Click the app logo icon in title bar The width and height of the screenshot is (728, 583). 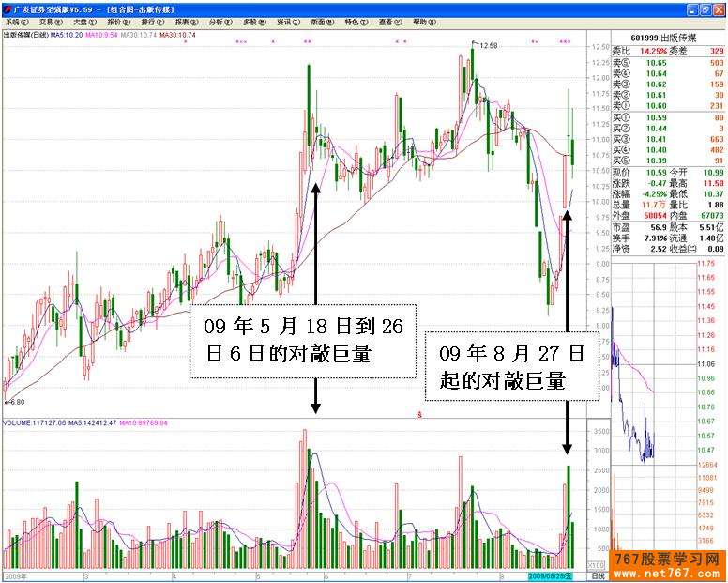click(x=7, y=8)
